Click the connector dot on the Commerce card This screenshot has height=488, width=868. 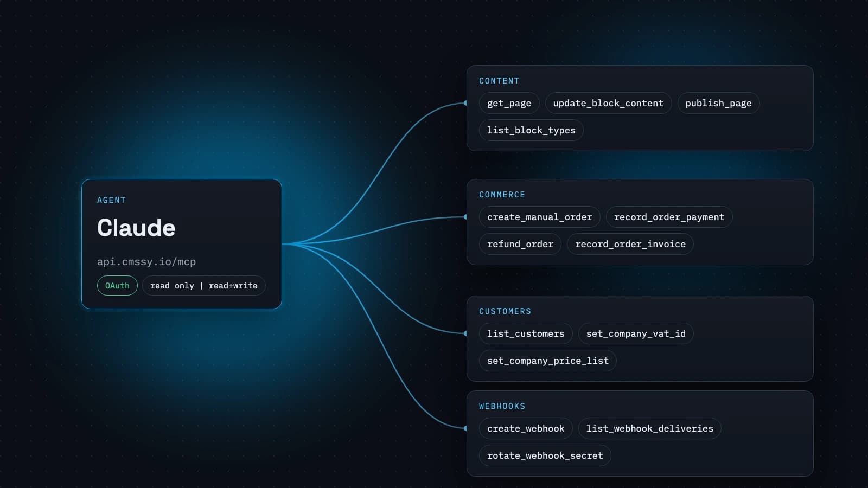click(466, 217)
